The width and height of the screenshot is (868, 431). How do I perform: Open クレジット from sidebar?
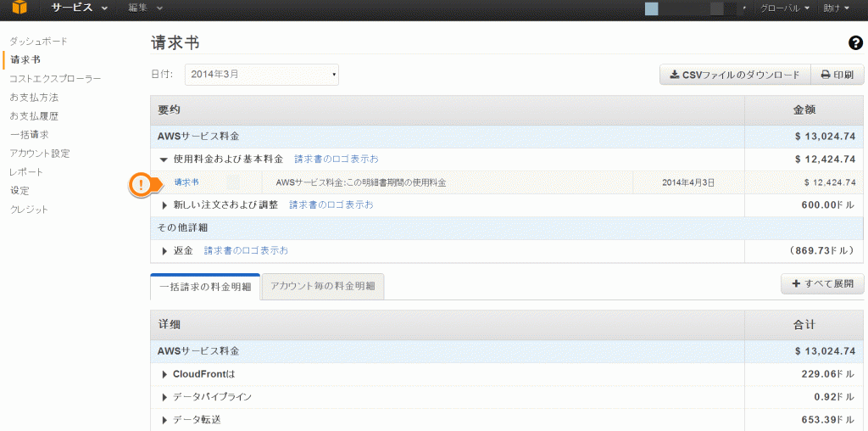pos(30,210)
